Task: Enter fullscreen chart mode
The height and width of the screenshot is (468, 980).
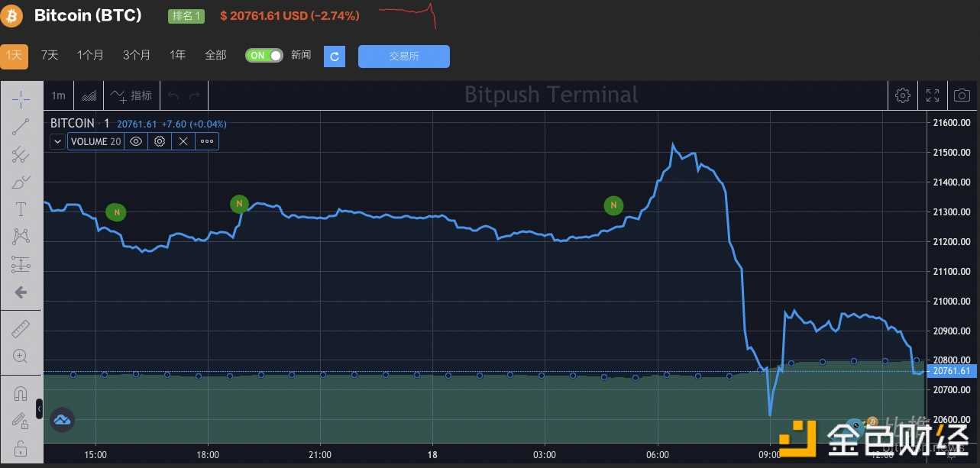Action: (x=933, y=95)
